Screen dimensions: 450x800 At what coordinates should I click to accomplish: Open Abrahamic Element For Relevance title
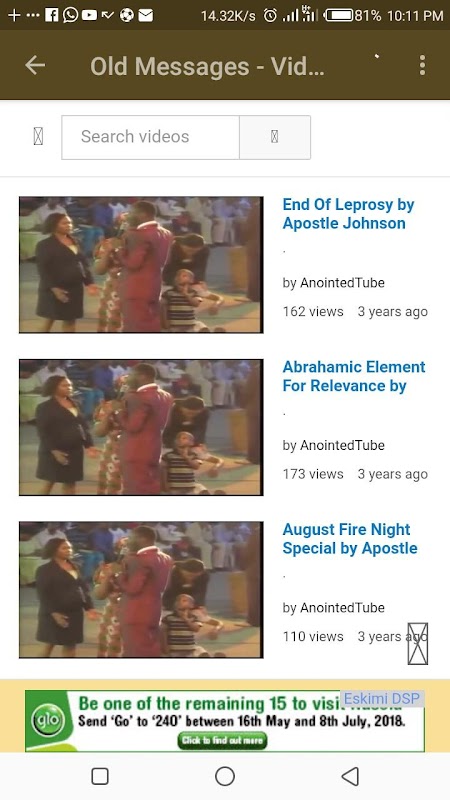point(354,377)
